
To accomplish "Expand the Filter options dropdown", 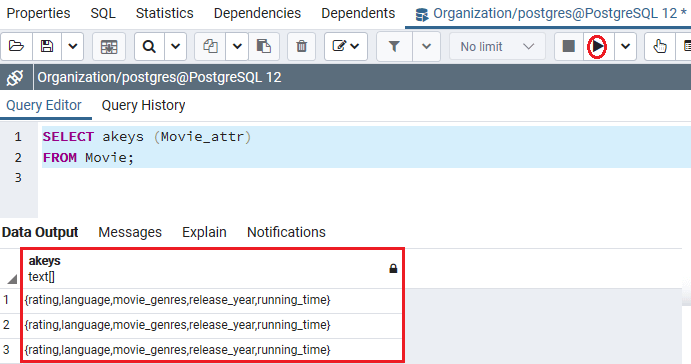I will click(x=426, y=46).
